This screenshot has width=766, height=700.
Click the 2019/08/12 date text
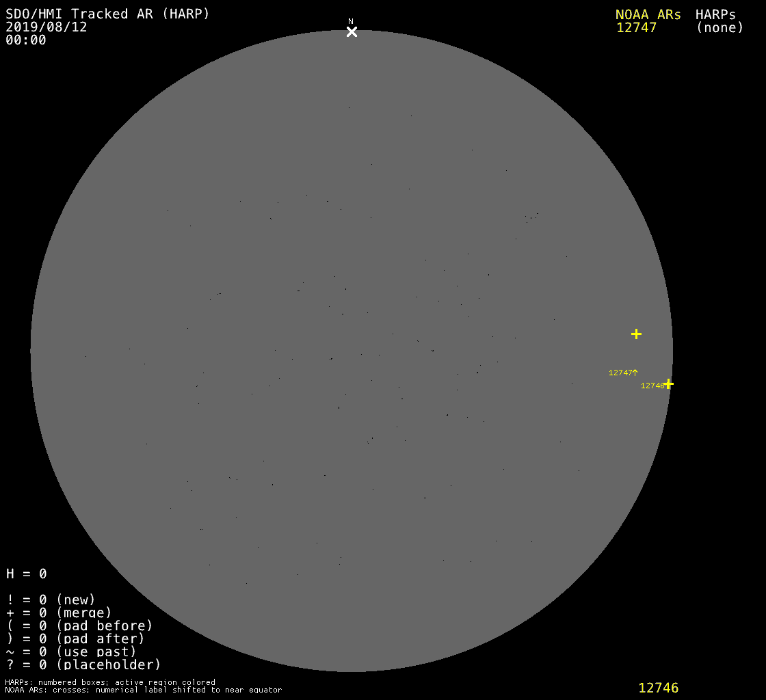[x=47, y=27]
